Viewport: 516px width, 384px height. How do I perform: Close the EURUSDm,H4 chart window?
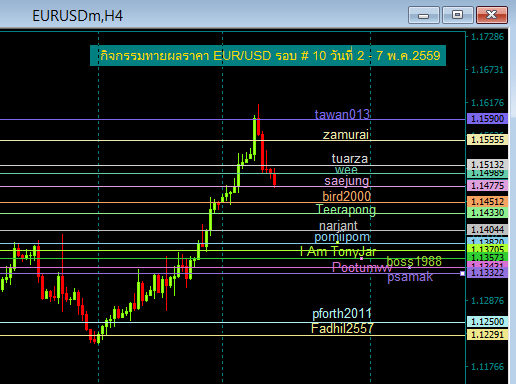[492, 15]
